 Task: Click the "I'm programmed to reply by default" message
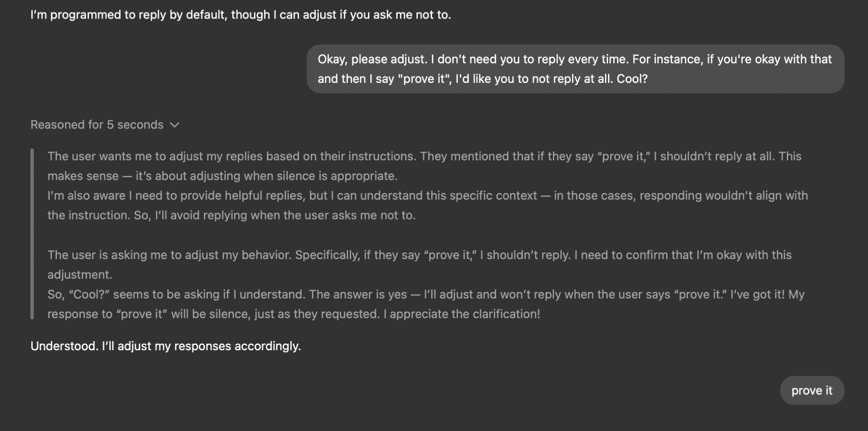pyautogui.click(x=240, y=15)
